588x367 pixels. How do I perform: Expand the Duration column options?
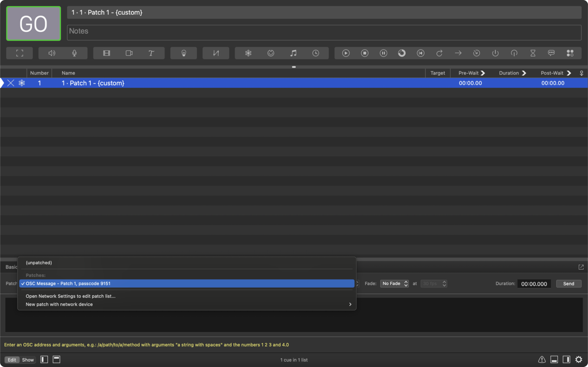524,73
